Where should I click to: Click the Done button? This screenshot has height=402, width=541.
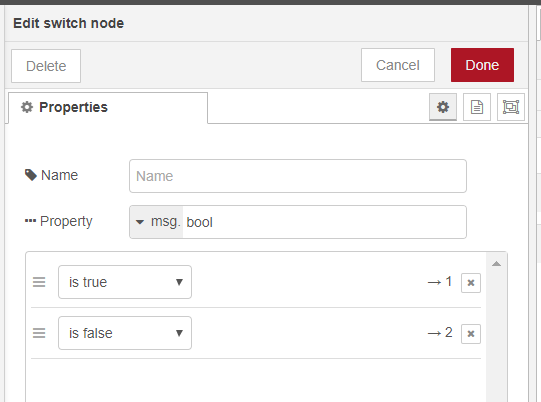coord(482,65)
